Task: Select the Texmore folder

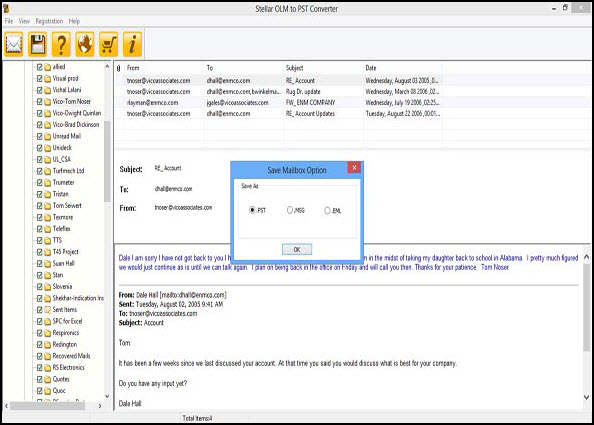Action: (63, 217)
